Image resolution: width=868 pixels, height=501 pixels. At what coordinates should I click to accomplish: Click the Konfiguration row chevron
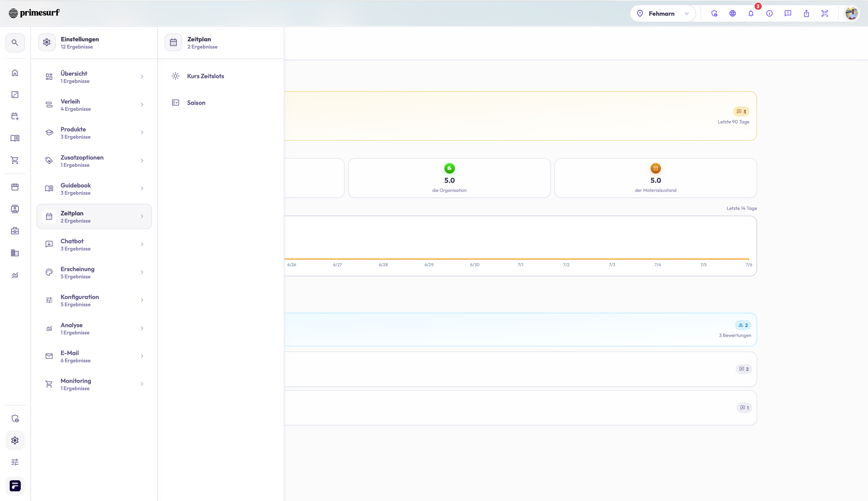[x=142, y=300]
